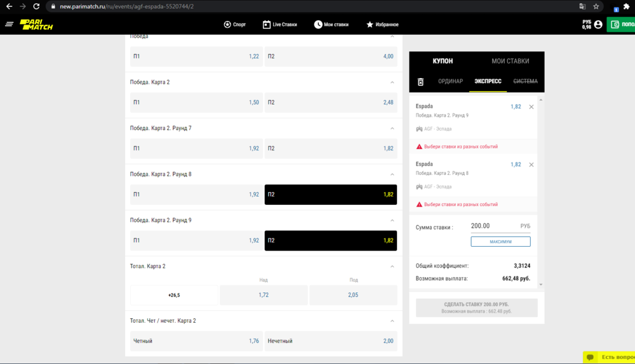The height and width of the screenshot is (364, 635).
Task: Click the РУБ balance indicator
Action: coord(586,25)
